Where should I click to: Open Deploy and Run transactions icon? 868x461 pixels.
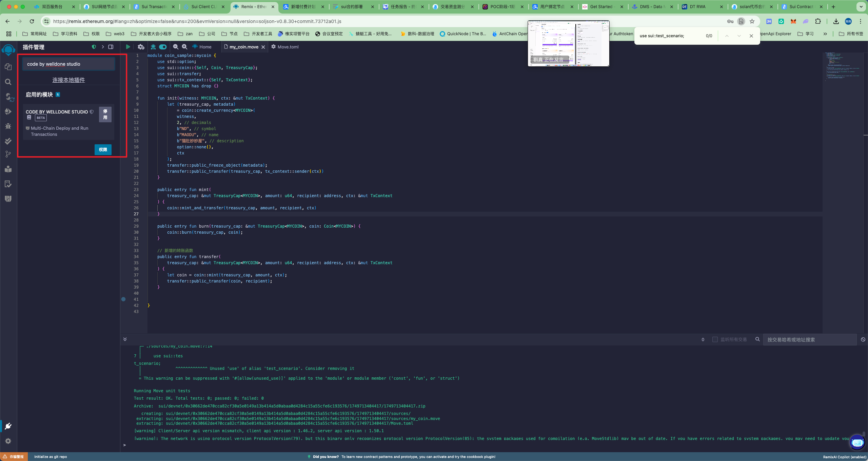pyautogui.click(x=8, y=111)
